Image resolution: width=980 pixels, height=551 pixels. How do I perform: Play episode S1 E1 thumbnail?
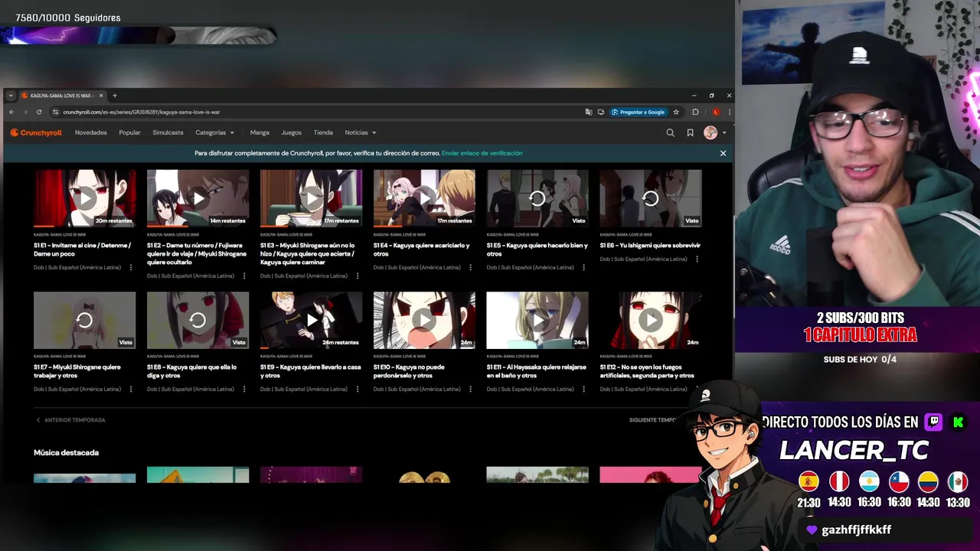coord(84,198)
